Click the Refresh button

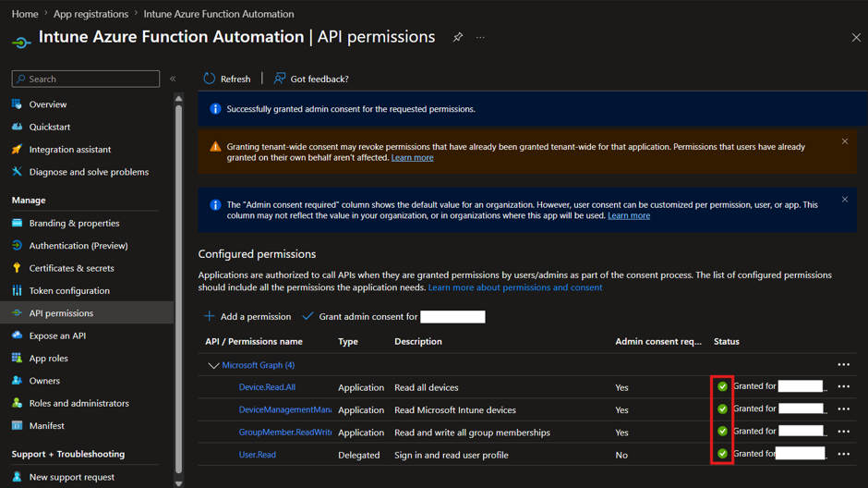pyautogui.click(x=227, y=79)
